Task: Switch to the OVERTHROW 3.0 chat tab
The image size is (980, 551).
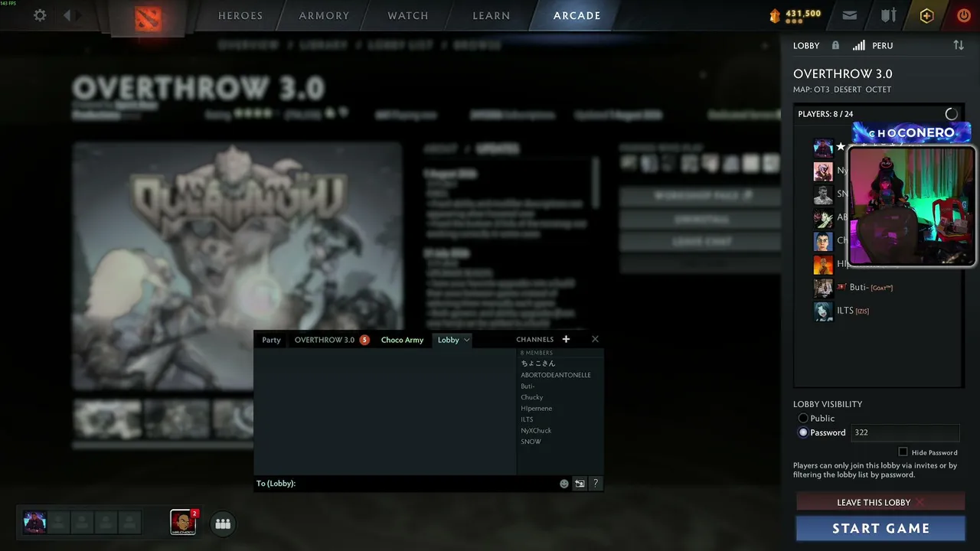Action: click(325, 340)
